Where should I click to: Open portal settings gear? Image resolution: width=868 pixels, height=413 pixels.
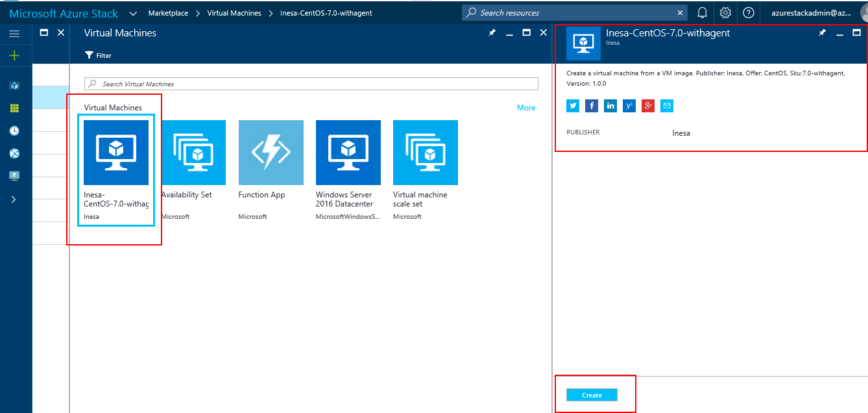[x=725, y=12]
